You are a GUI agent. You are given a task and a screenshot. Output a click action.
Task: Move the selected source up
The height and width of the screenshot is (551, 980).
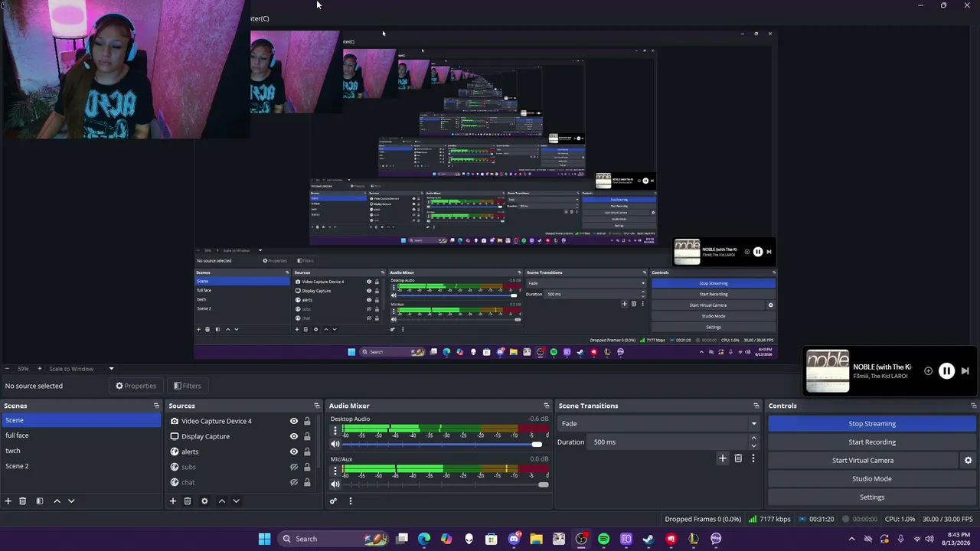pyautogui.click(x=222, y=501)
